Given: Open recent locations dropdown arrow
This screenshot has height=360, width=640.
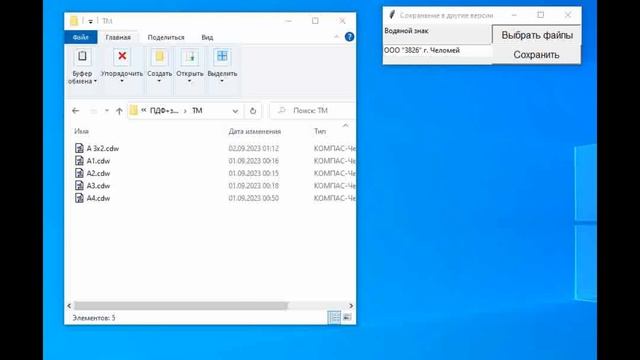Looking at the screenshot, I should coord(107,111).
